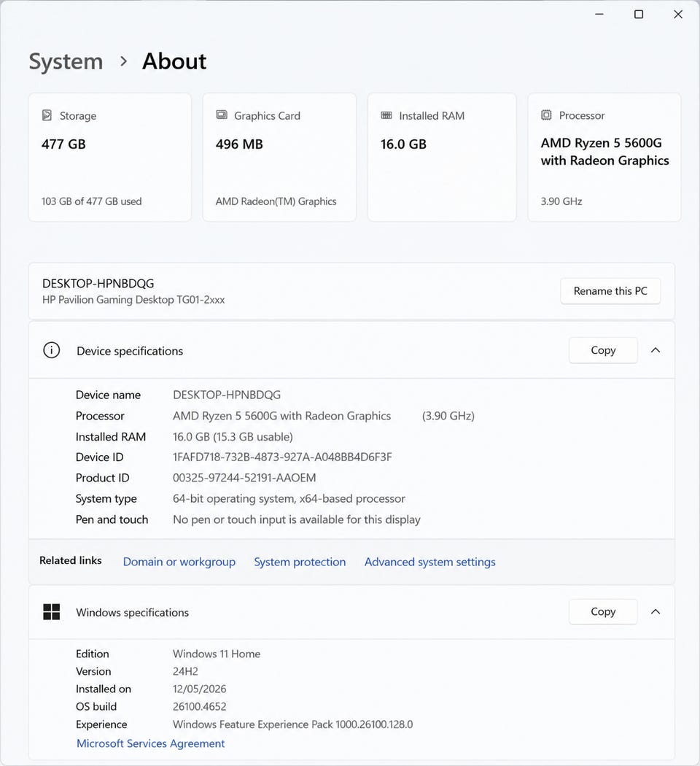Click the Device ID value 1FAFD718-732B
700x766 pixels.
click(x=282, y=457)
